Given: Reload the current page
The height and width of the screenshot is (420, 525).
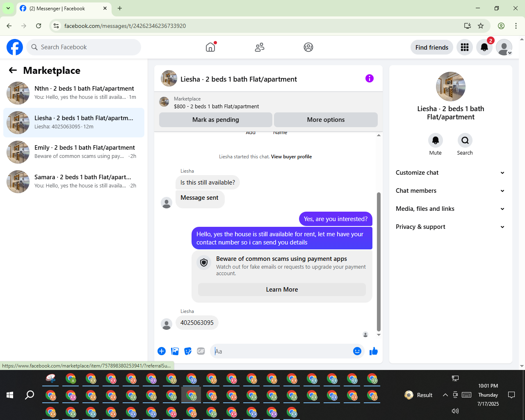Looking at the screenshot, I should point(39,26).
